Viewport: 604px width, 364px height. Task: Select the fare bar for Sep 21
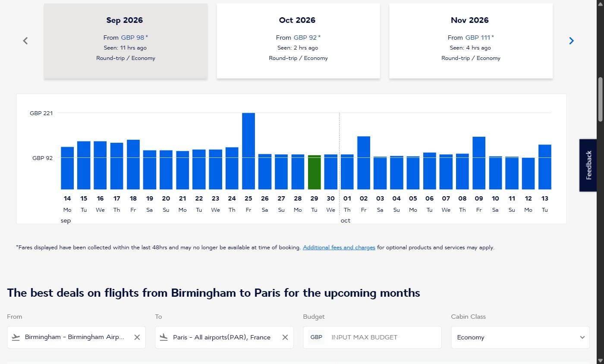pyautogui.click(x=182, y=170)
